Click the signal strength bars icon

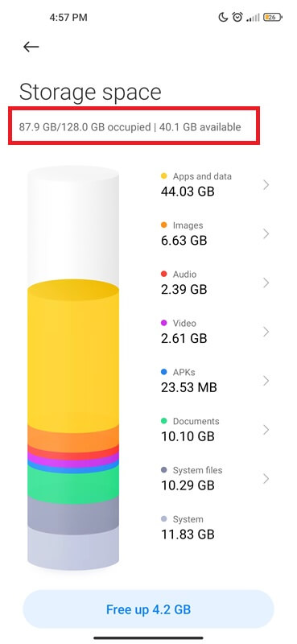[253, 18]
